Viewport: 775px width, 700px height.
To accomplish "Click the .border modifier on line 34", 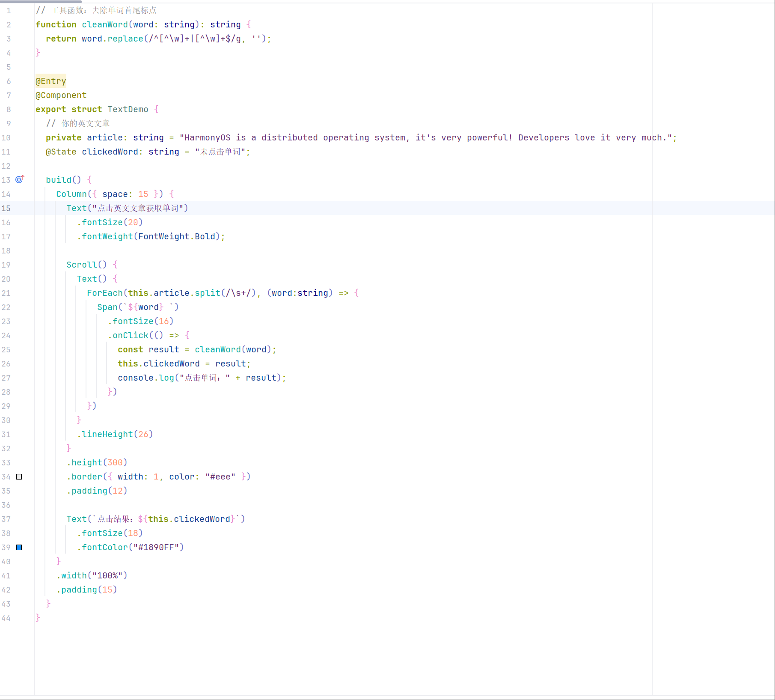I will click(x=158, y=477).
